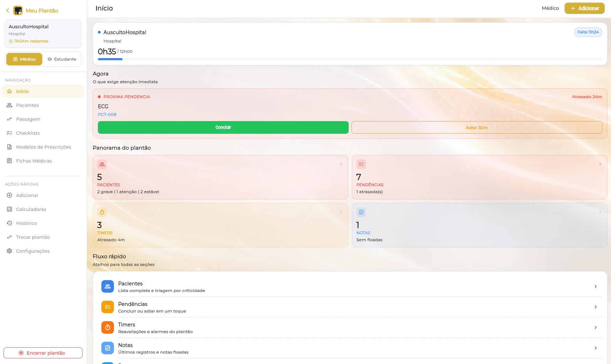Click the 5 Pacientes count
The width and height of the screenshot is (611, 364).
click(x=100, y=177)
